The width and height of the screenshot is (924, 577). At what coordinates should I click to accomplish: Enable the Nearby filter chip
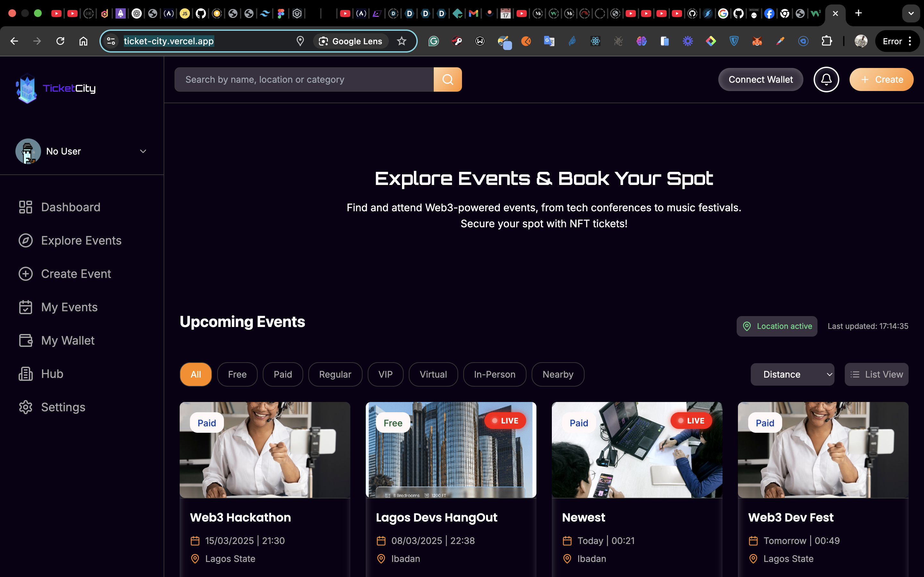tap(558, 374)
